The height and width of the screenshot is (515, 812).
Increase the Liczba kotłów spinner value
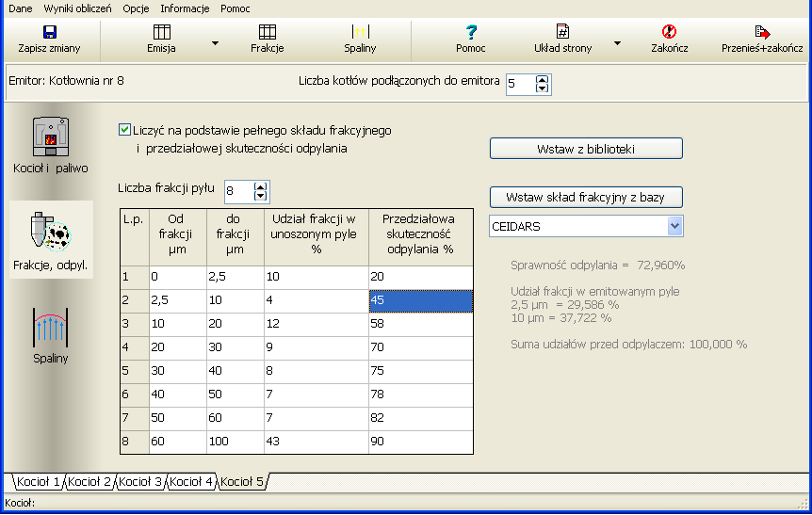click(542, 80)
